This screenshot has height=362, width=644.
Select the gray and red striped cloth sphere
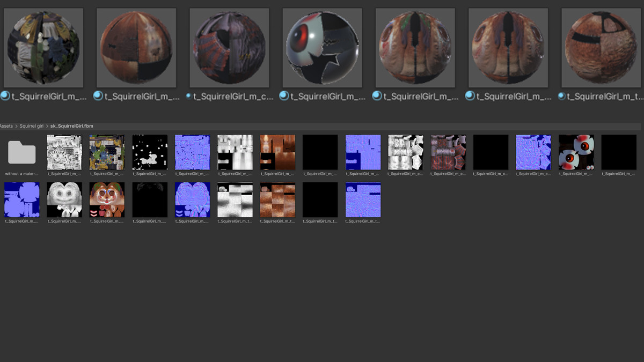click(x=230, y=48)
